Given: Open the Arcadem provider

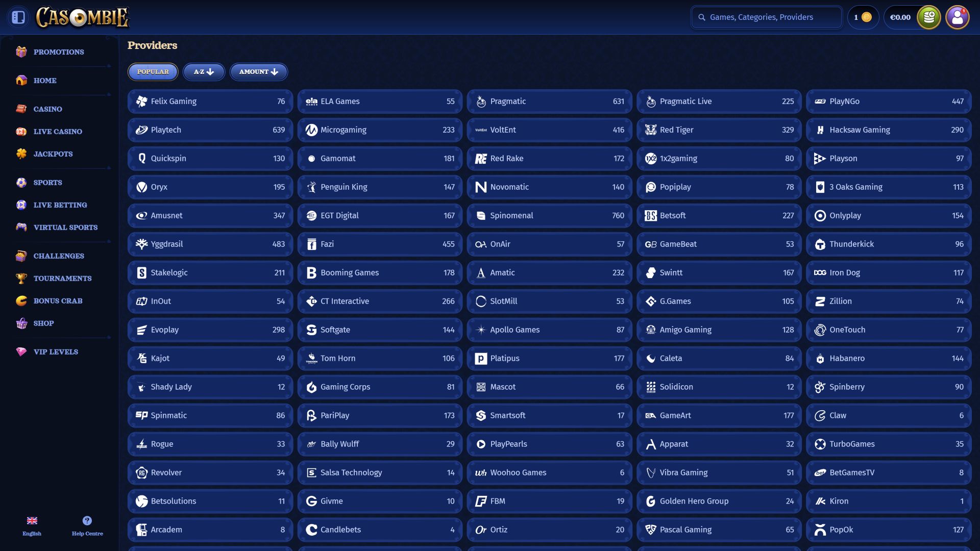Looking at the screenshot, I should (x=210, y=530).
